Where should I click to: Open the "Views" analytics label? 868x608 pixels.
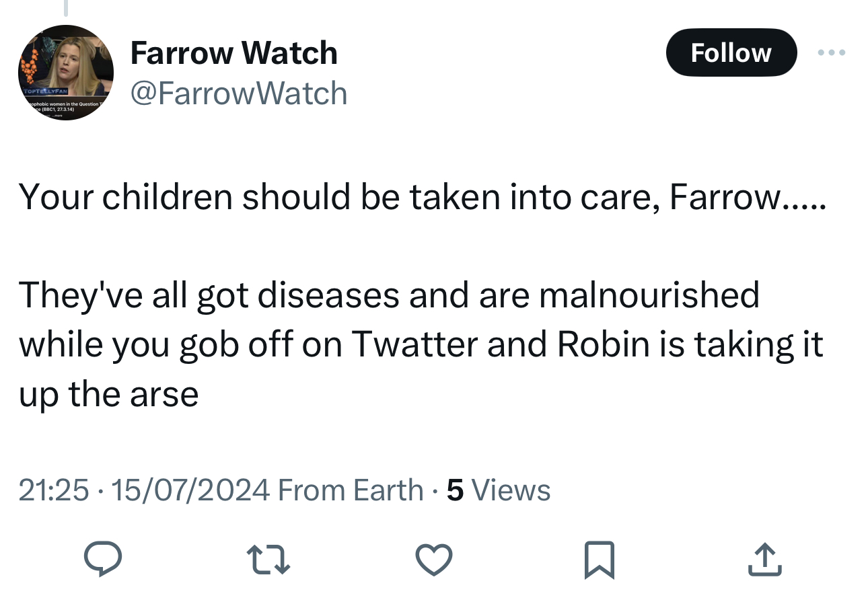tap(511, 490)
